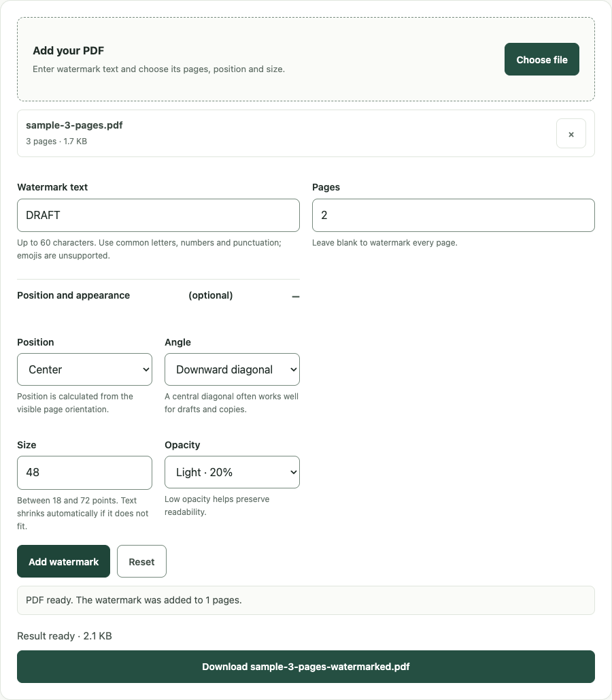The image size is (612, 700).
Task: Open the Angle dropdown showing Downward diagonal
Action: tap(232, 369)
